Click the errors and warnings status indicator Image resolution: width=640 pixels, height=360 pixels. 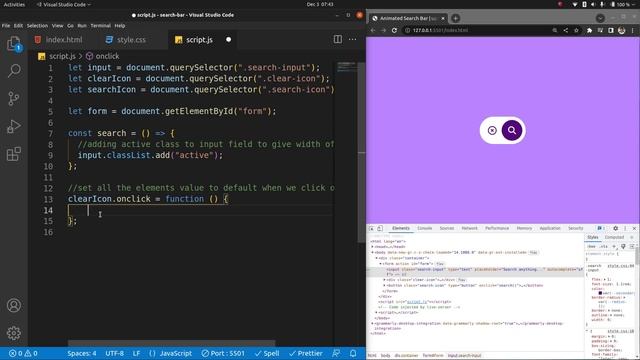point(23,353)
